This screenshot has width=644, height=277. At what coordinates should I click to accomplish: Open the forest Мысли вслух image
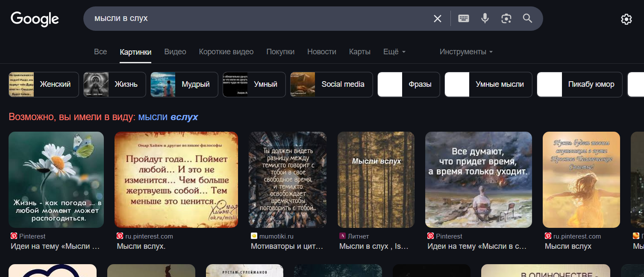376,180
